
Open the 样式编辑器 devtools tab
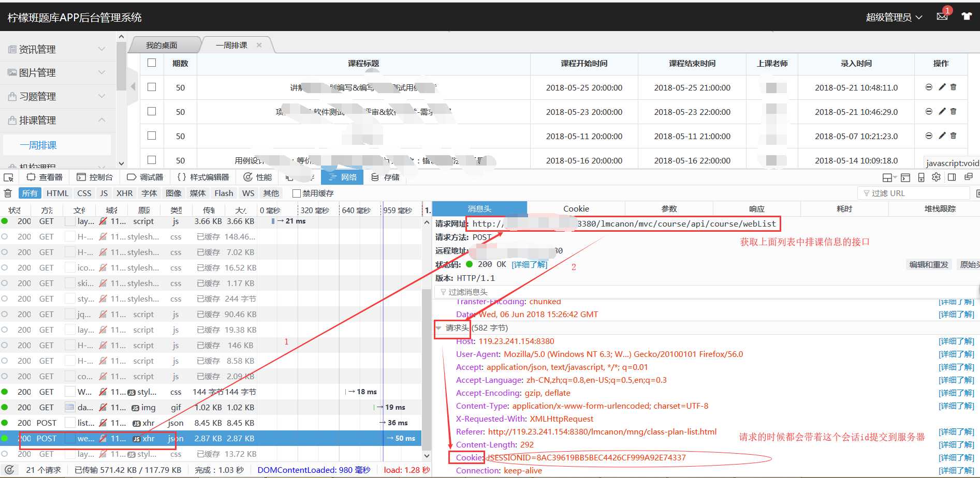[203, 177]
